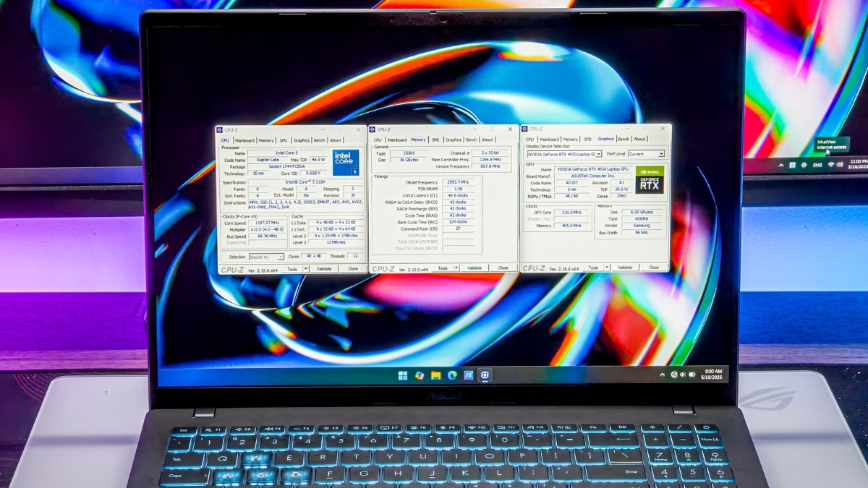Click the Code Name value Raptor Lake

pos(268,160)
